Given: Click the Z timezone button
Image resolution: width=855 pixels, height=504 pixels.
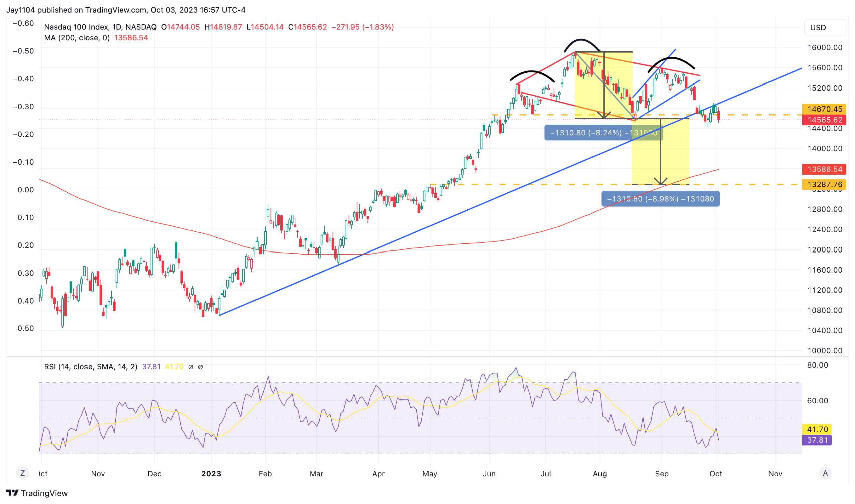Looking at the screenshot, I should [23, 473].
